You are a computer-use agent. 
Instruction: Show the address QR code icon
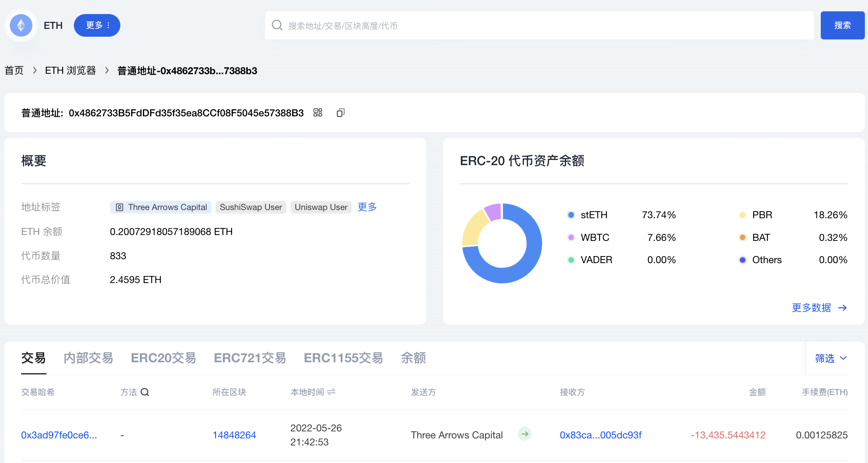pyautogui.click(x=318, y=113)
